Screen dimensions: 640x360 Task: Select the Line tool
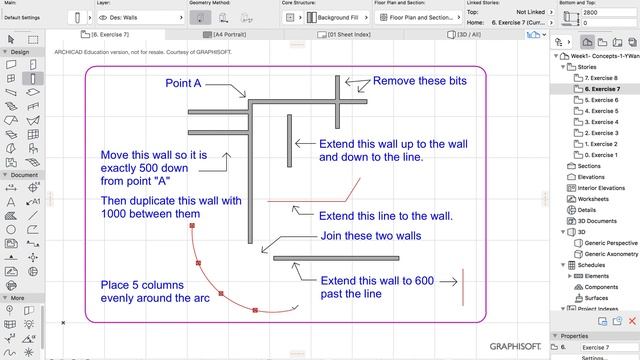(33, 216)
